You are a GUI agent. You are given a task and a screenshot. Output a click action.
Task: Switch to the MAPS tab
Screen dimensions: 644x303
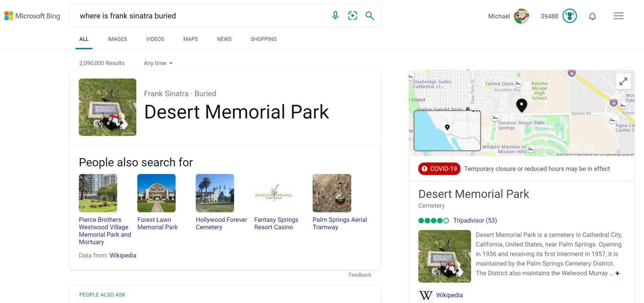[190, 39]
